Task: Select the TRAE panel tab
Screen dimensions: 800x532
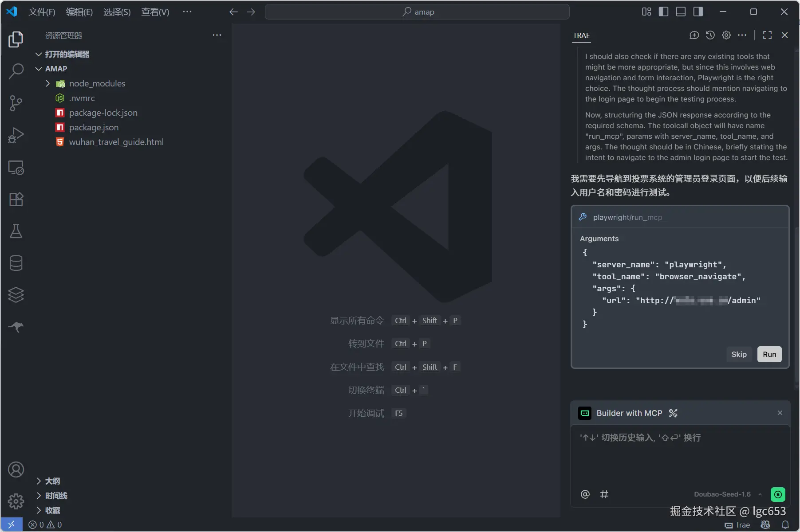Action: (581, 35)
